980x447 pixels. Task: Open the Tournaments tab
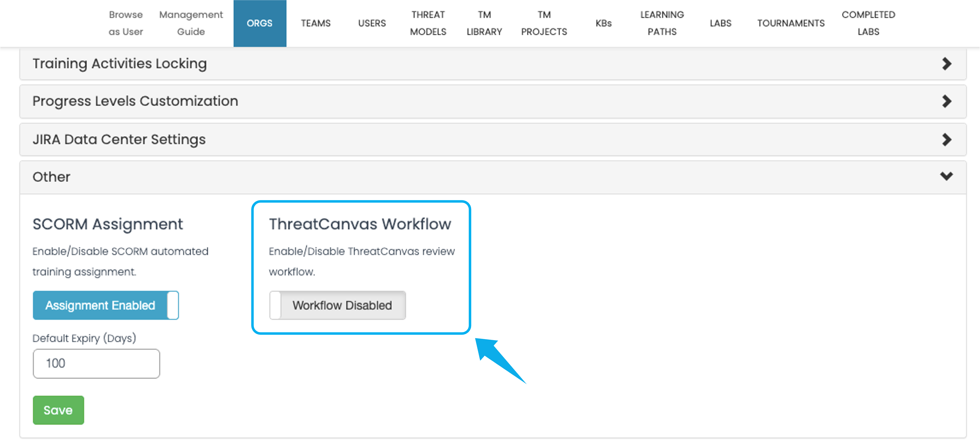pyautogui.click(x=791, y=23)
